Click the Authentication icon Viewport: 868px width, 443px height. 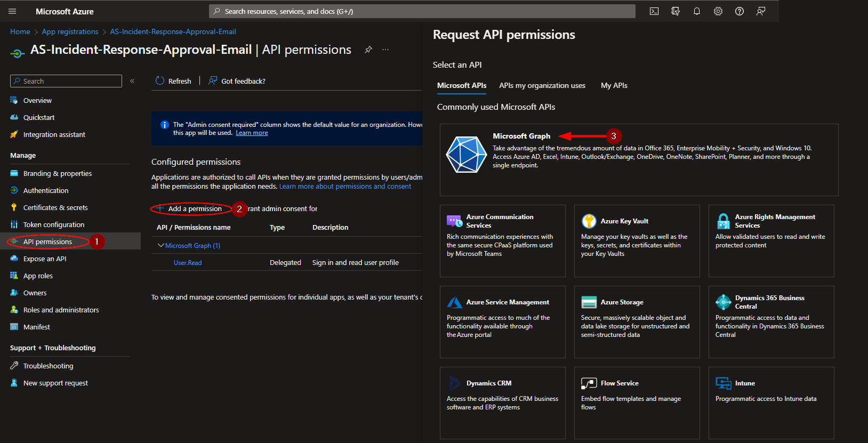(x=14, y=190)
